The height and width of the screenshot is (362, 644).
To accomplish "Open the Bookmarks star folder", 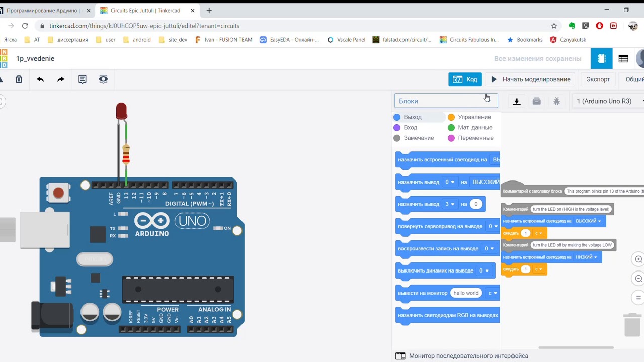I will click(525, 40).
